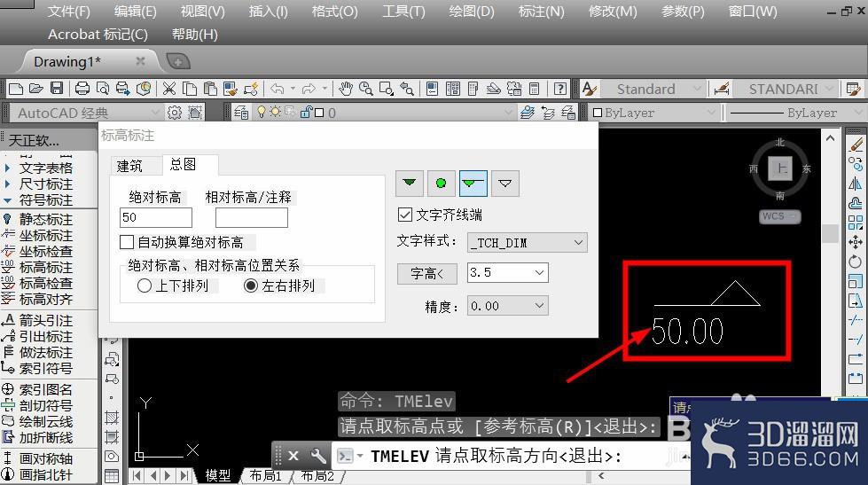Click the New drawing icon
Viewport: 868px width, 485px height.
click(x=16, y=89)
